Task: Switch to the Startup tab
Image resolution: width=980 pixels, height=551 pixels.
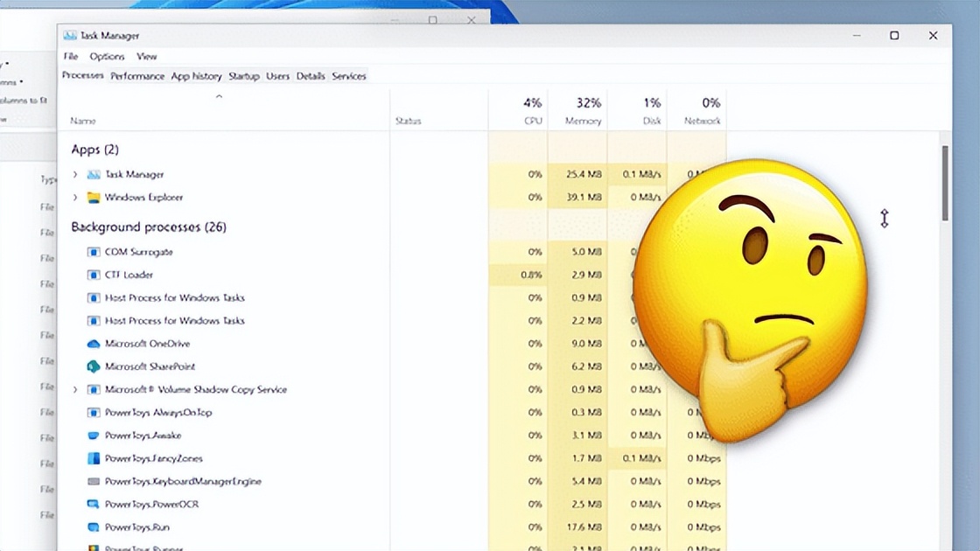Action: (244, 76)
